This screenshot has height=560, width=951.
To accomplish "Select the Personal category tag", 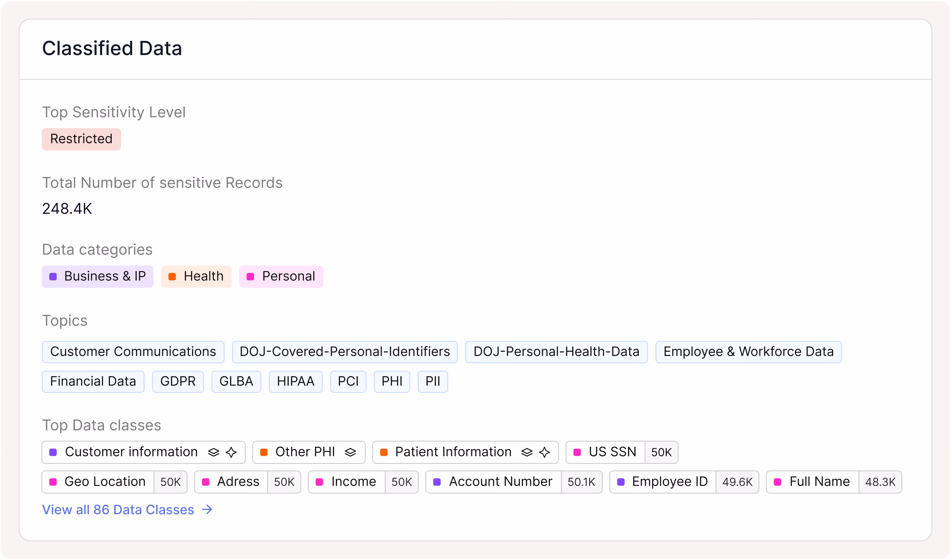I will point(281,276).
